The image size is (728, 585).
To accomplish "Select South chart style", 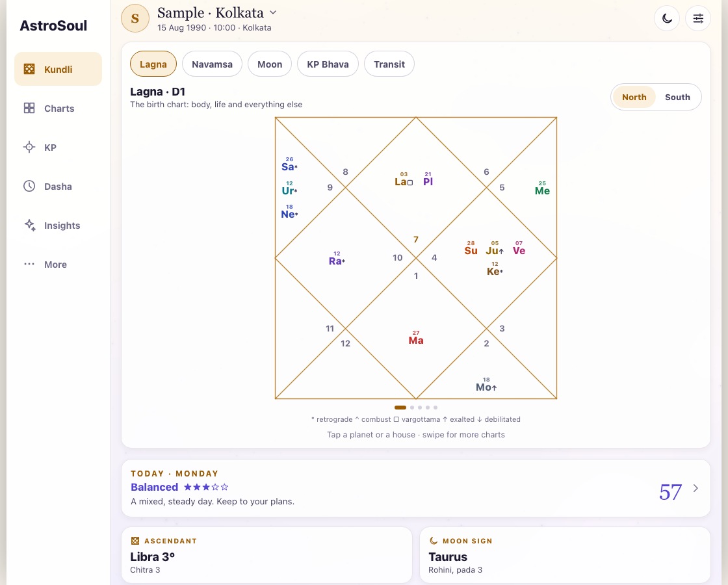I will [677, 97].
